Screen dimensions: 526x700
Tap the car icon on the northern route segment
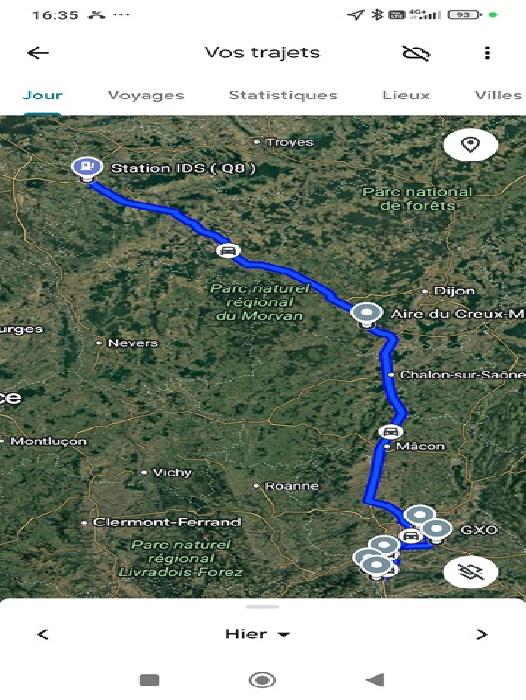click(x=228, y=250)
